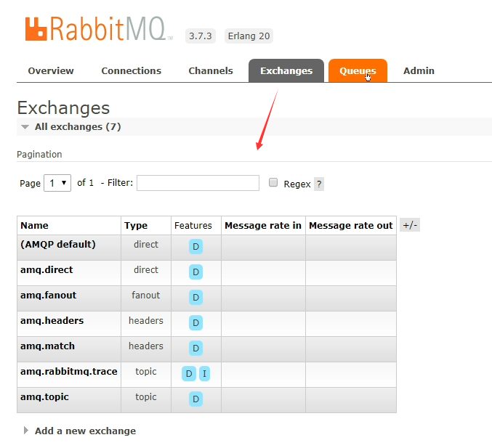Click the D badge for amq.topic
Viewport: 492px width, 448px height.
tap(195, 399)
